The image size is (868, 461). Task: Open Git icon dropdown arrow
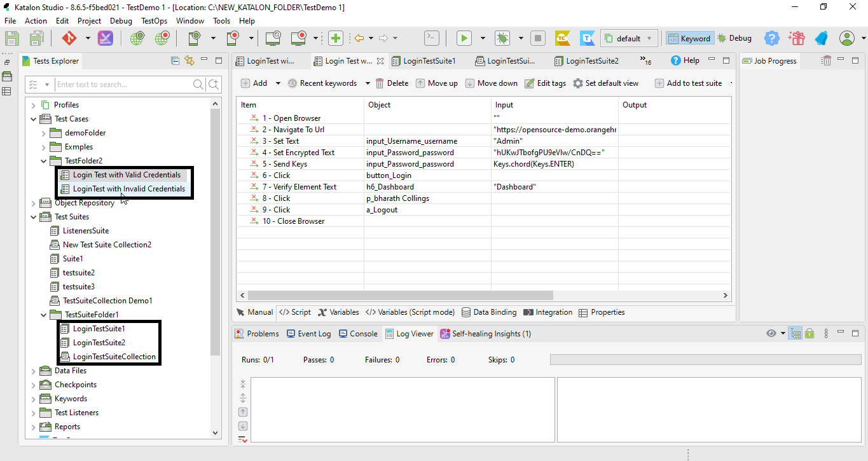point(88,38)
